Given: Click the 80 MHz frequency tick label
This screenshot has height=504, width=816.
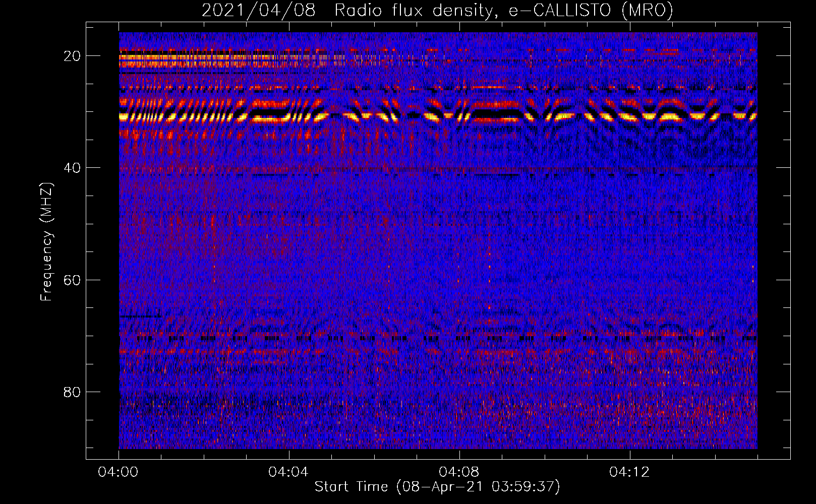Looking at the screenshot, I should [72, 392].
